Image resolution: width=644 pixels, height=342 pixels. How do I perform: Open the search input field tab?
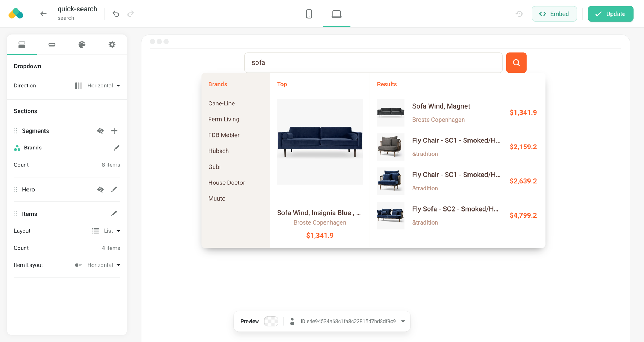click(52, 44)
